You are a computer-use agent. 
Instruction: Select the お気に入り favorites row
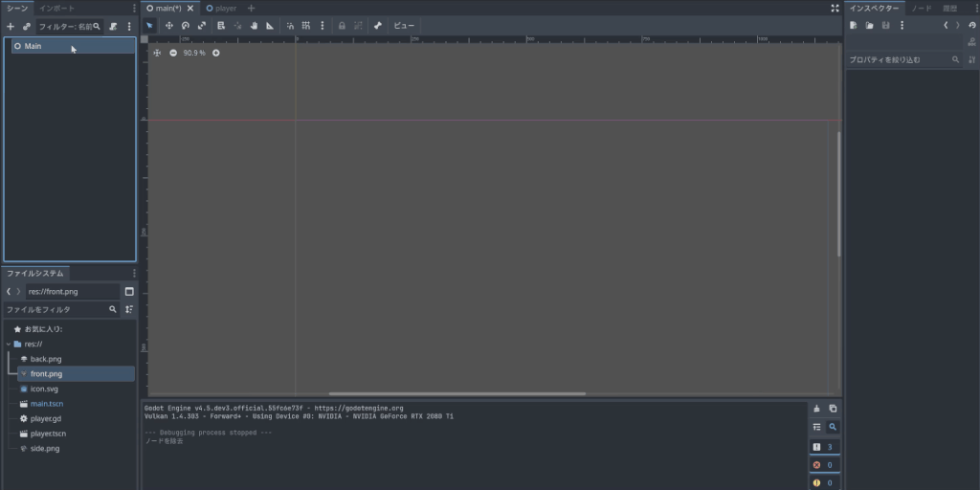click(x=69, y=329)
